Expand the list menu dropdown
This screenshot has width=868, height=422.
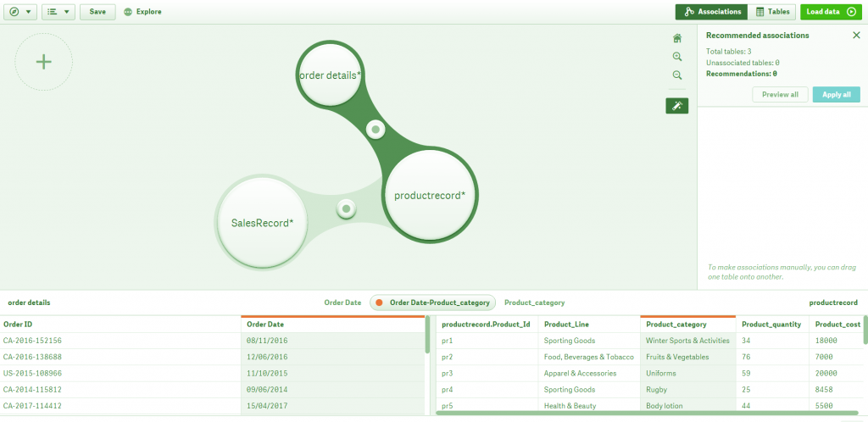(x=58, y=12)
